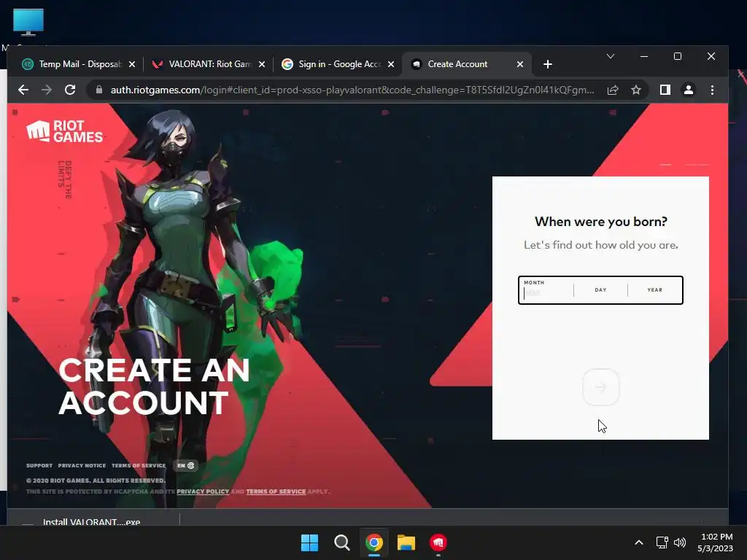Open the network status tray icon

tap(662, 542)
